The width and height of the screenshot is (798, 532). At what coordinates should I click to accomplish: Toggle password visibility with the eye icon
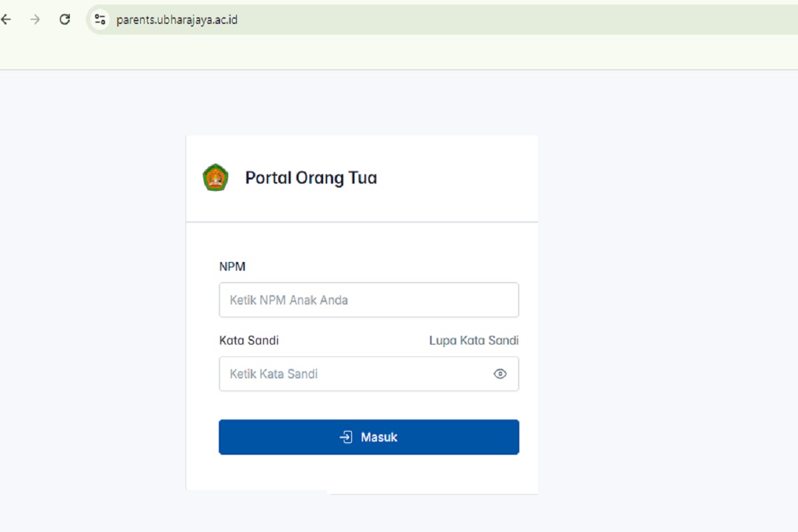(500, 374)
